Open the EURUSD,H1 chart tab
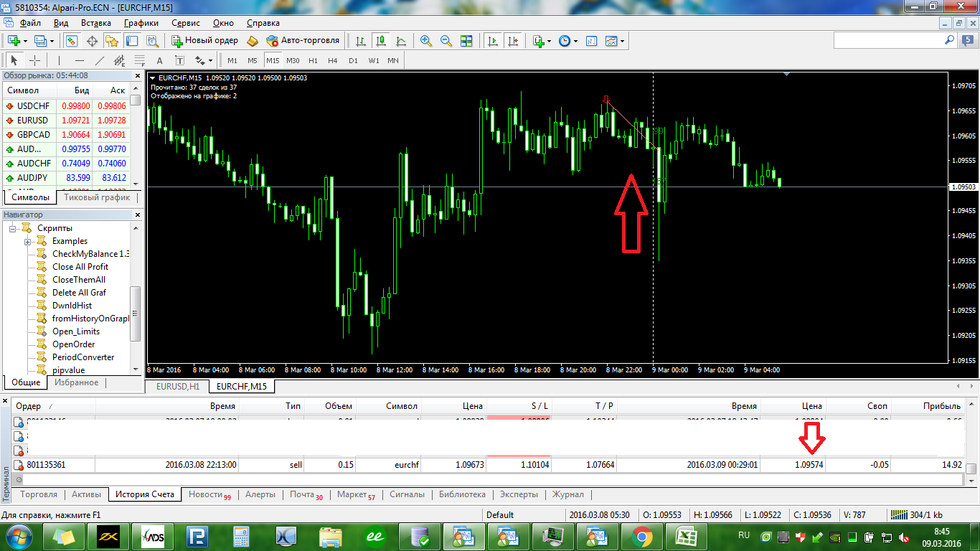Viewport: 980px width, 551px height. click(176, 386)
